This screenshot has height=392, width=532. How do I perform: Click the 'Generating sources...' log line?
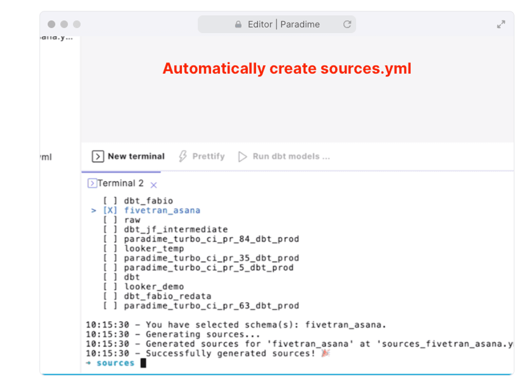173,334
